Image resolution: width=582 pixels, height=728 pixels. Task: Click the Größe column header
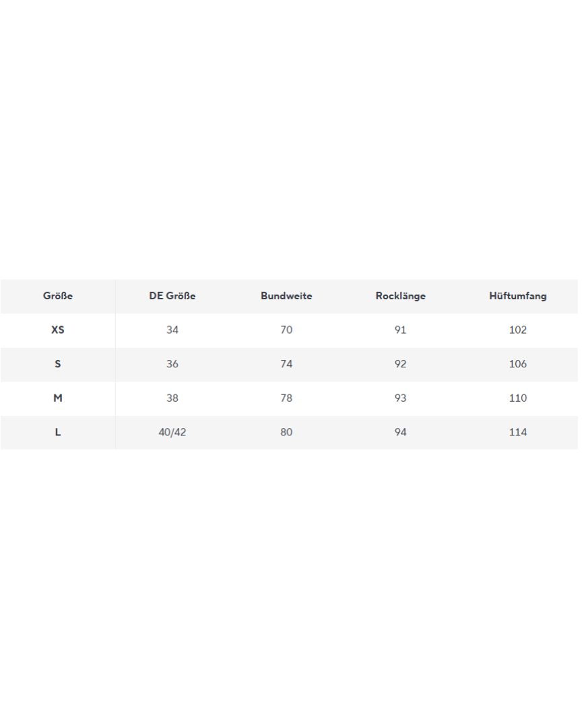coord(58,296)
